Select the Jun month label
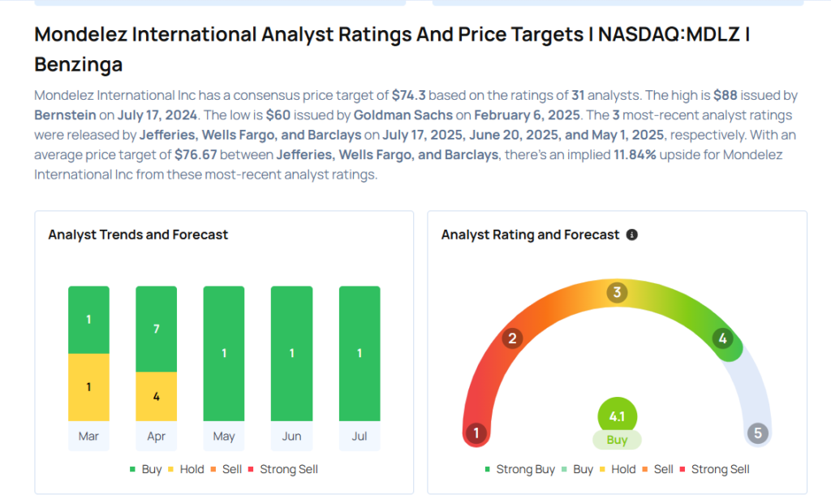Image resolution: width=831 pixels, height=504 pixels. [291, 436]
